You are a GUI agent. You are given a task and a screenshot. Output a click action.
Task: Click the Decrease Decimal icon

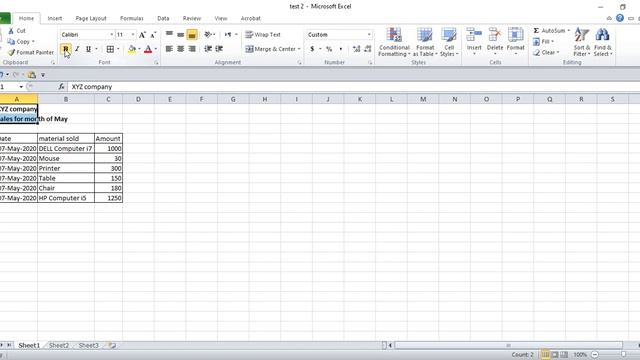368,49
